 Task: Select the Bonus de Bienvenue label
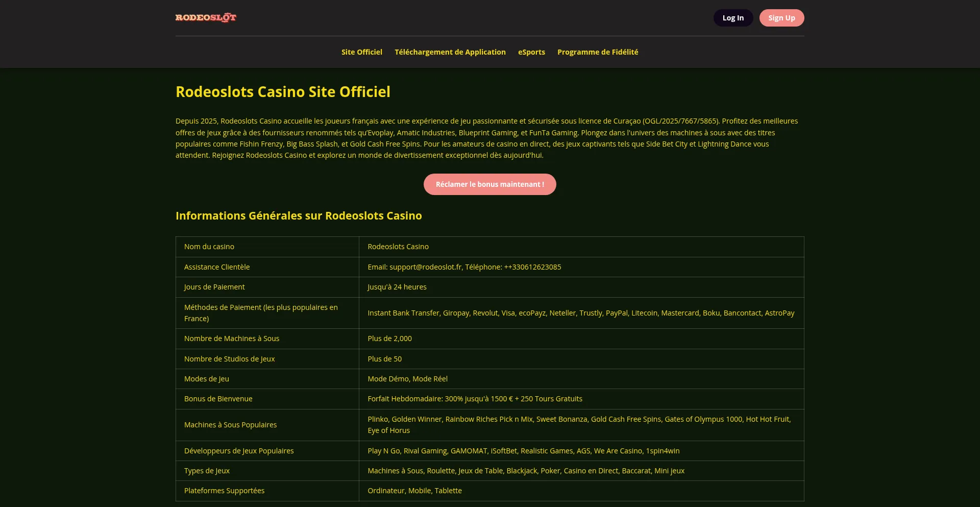(x=267, y=399)
